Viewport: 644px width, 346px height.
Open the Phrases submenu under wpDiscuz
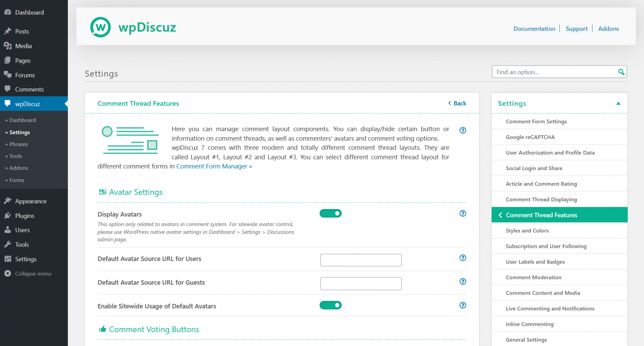click(19, 144)
